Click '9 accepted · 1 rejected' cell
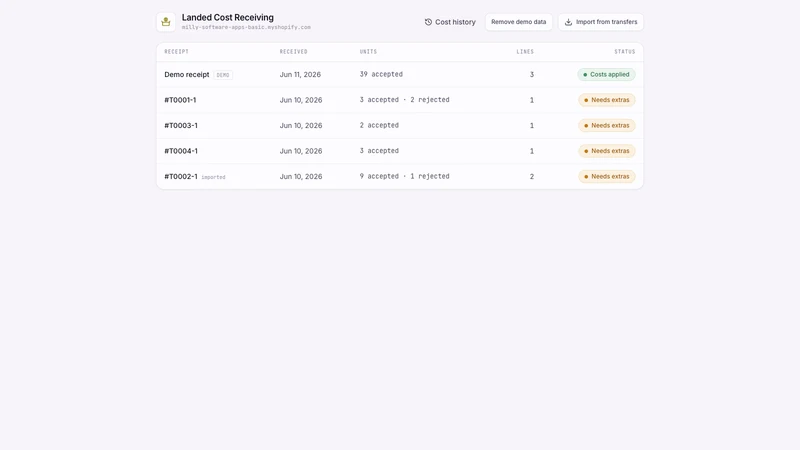This screenshot has height=450, width=800. pos(405,177)
